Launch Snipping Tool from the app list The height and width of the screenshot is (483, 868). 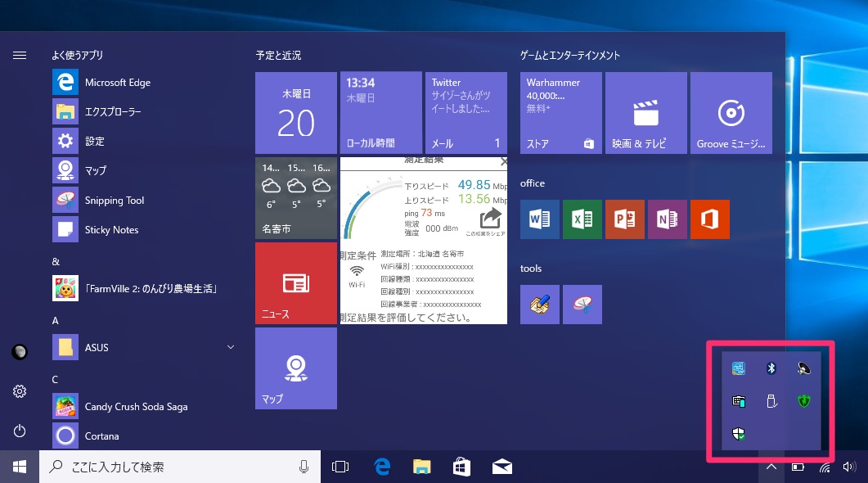click(x=145, y=200)
